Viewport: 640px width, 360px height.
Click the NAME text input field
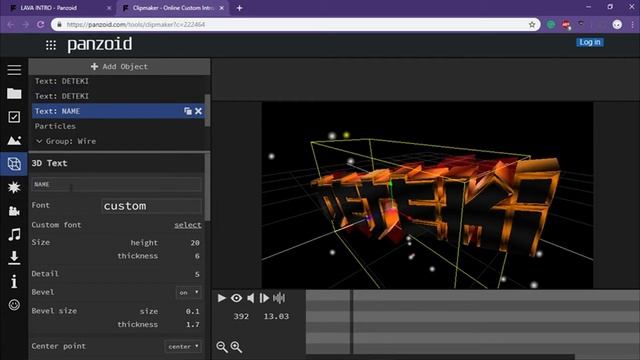(116, 184)
